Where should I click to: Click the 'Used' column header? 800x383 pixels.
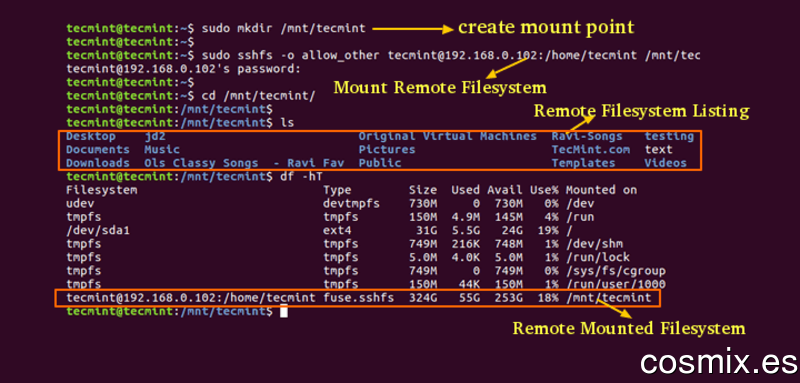click(465, 190)
